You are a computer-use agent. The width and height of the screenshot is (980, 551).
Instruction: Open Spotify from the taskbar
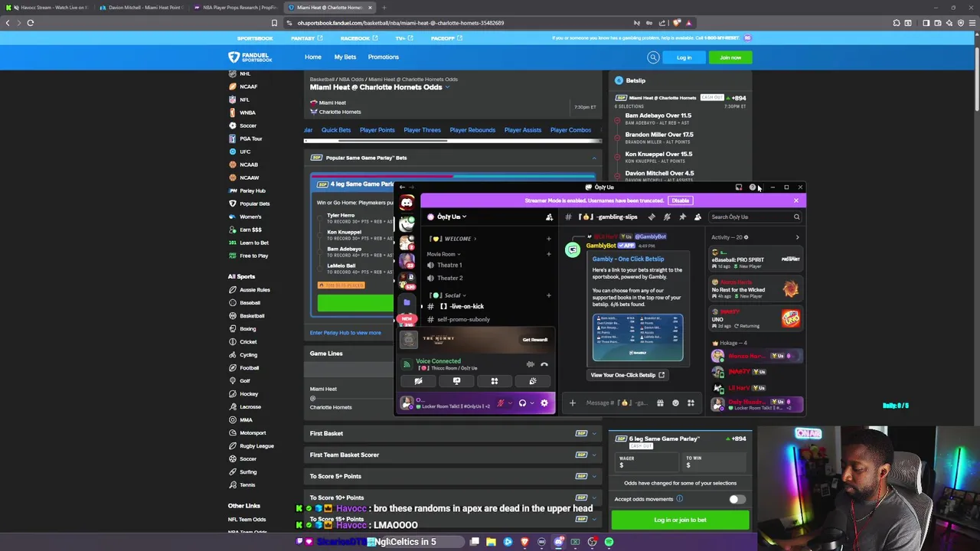(x=609, y=542)
